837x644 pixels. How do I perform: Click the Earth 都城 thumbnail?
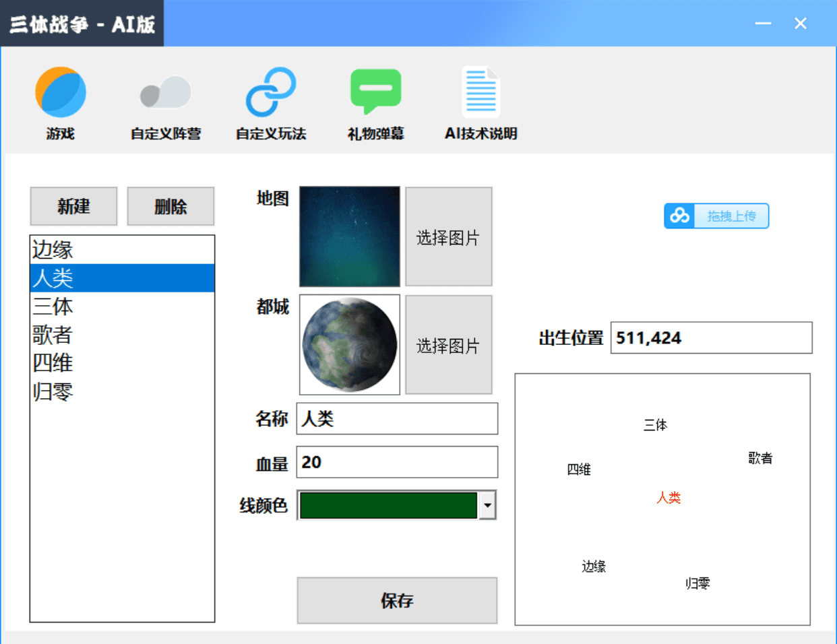(x=349, y=345)
